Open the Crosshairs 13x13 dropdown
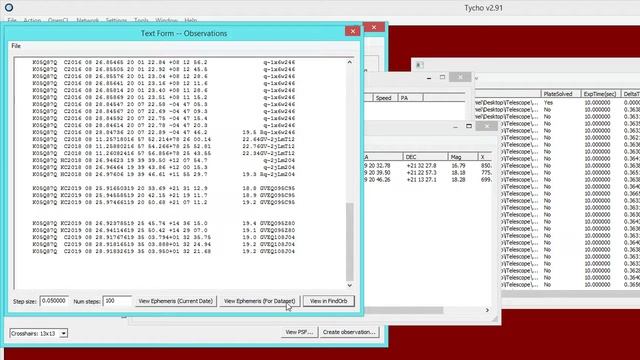 63,333
